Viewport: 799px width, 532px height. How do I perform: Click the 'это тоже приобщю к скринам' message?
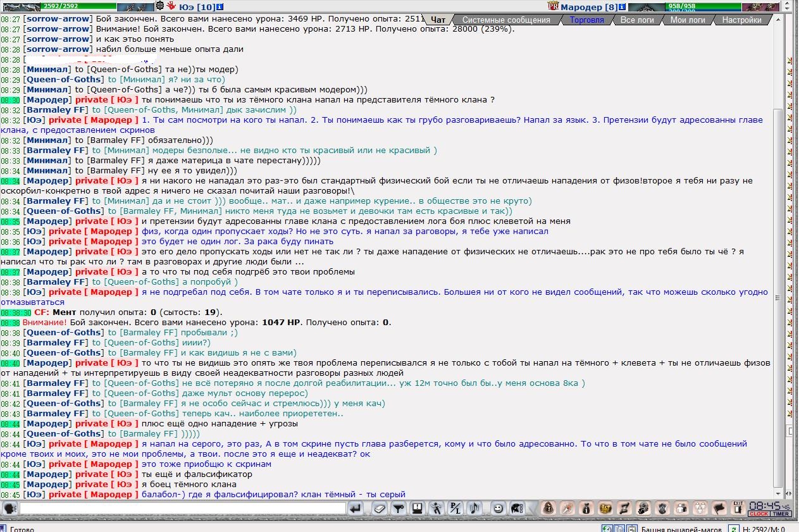pyautogui.click(x=206, y=464)
